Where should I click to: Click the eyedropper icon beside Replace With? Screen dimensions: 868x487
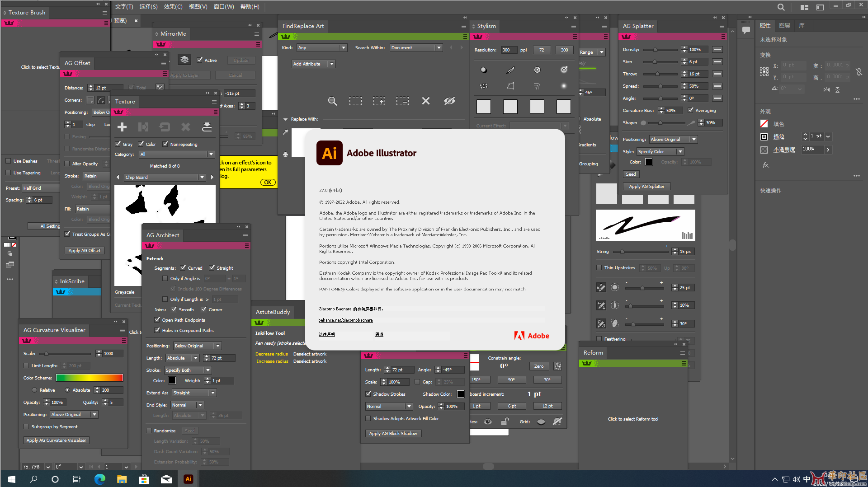coord(285,132)
